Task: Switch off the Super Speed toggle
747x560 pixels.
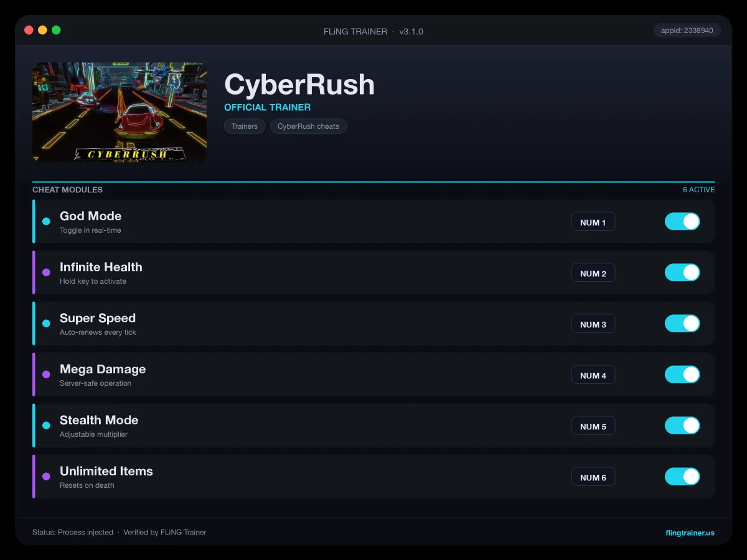Action: pyautogui.click(x=682, y=324)
